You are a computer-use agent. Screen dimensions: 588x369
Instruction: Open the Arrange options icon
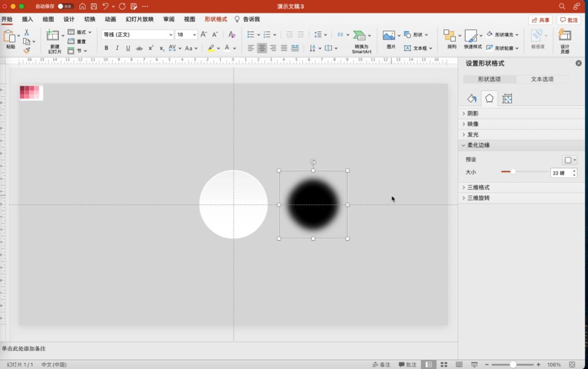coord(449,35)
